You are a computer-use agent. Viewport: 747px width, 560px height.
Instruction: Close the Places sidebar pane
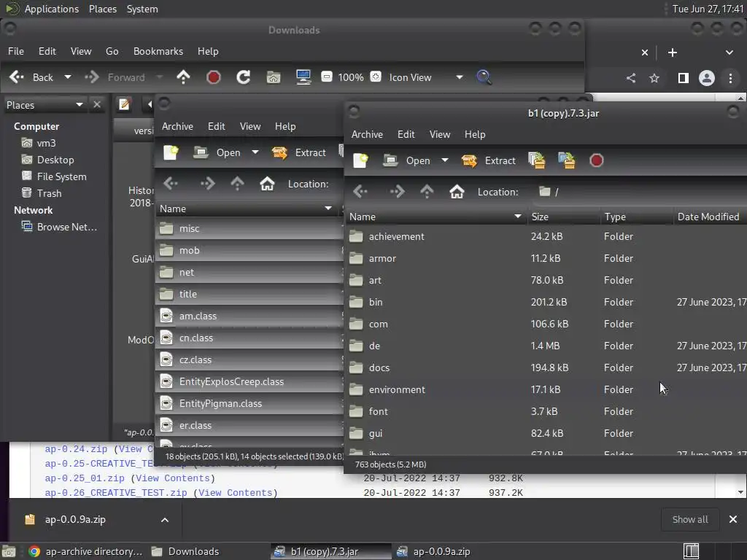(97, 104)
